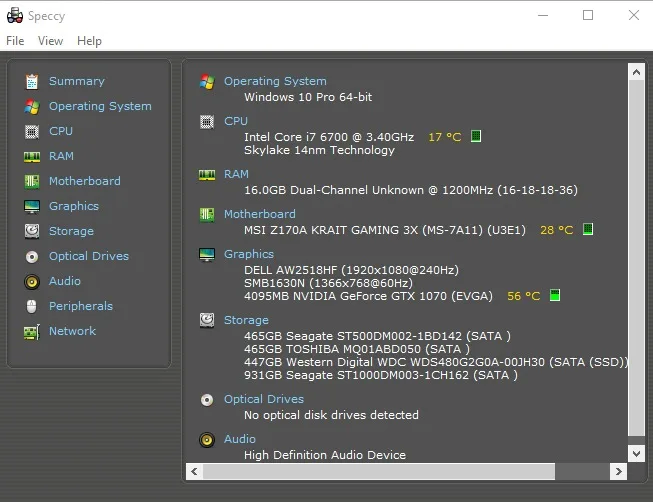Select Summary in the sidebar

pyautogui.click(x=77, y=81)
